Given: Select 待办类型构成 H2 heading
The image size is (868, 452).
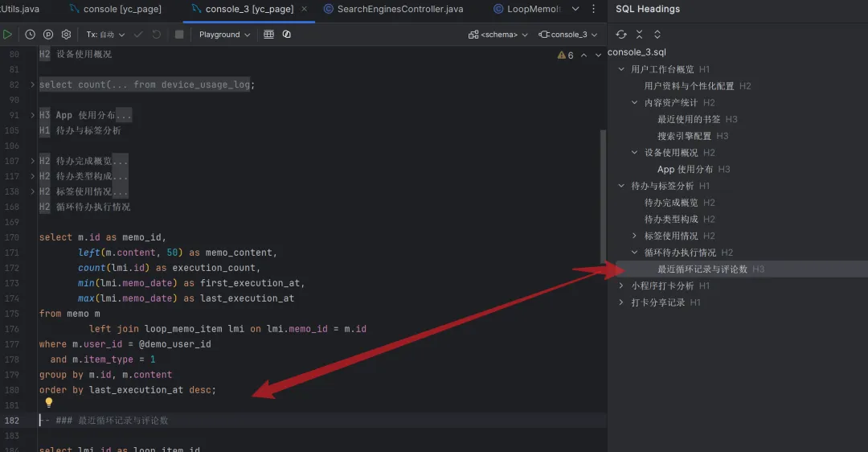Looking at the screenshot, I should point(679,219).
